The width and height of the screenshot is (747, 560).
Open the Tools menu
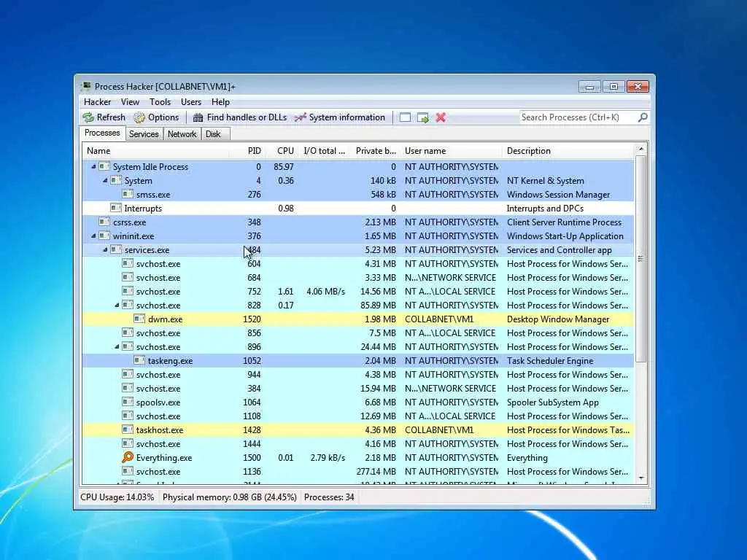point(160,102)
